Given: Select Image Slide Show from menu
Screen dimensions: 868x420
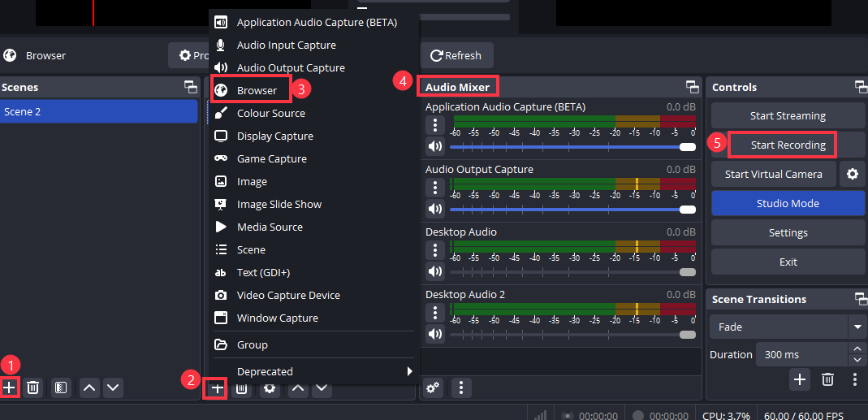Looking at the screenshot, I should tap(314, 204).
